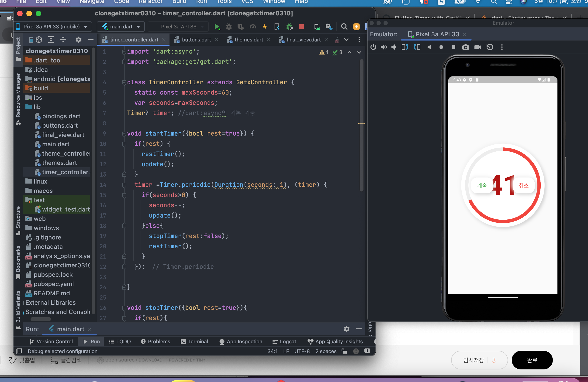Tap the 계속 button in emulator

[x=482, y=185]
